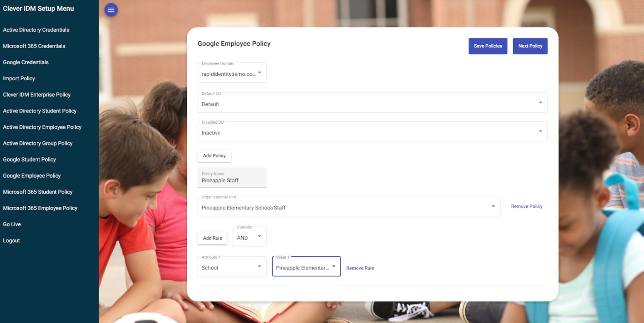Click Add Rule button

(212, 238)
